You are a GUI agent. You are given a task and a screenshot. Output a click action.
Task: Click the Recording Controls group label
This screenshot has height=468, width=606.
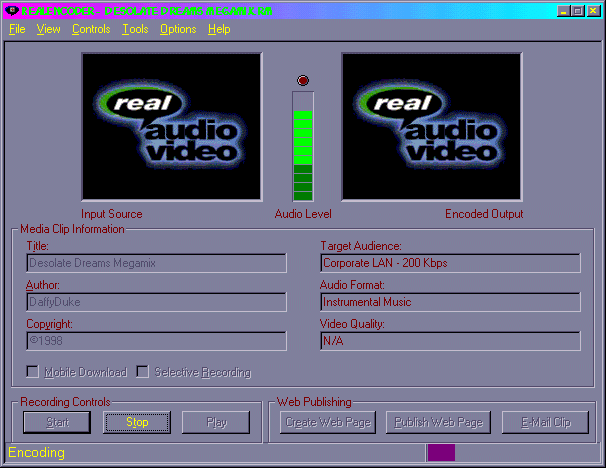click(65, 402)
